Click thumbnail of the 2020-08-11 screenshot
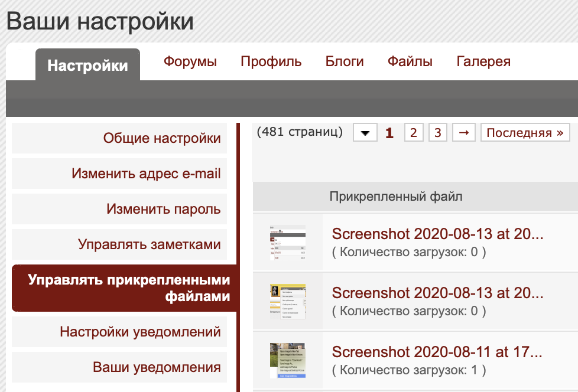The height and width of the screenshot is (392, 578). point(288,360)
